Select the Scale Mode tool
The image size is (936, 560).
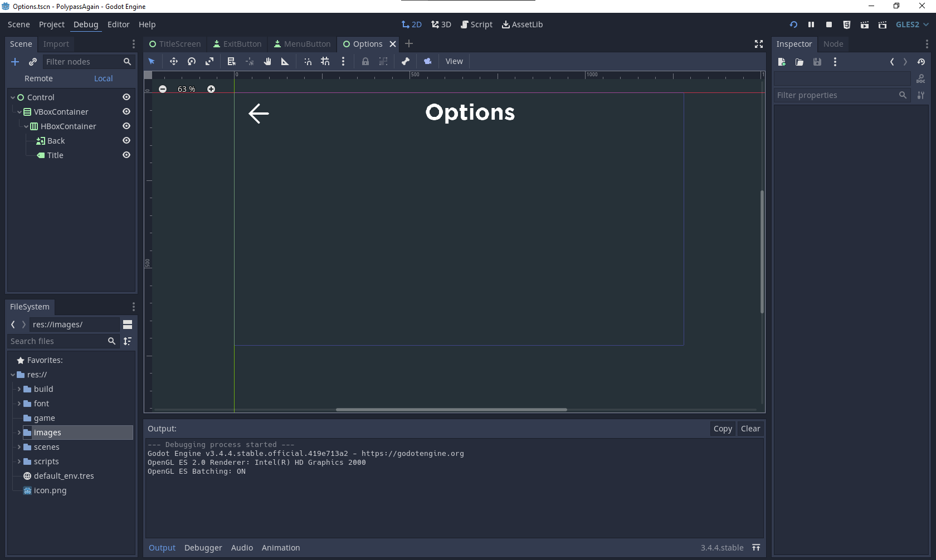click(209, 61)
